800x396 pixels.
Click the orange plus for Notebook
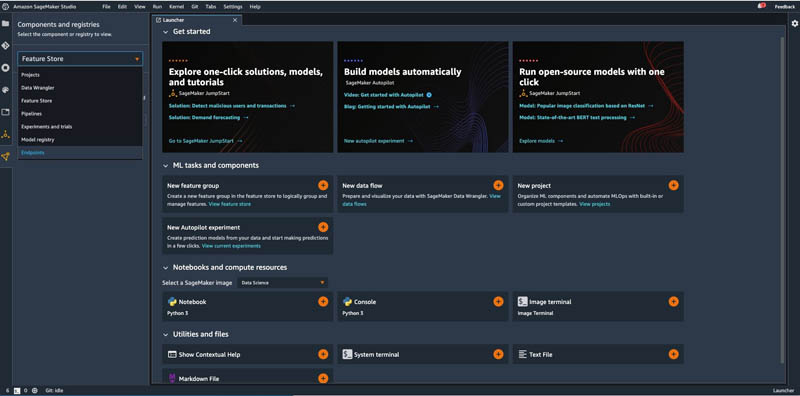[x=323, y=302]
